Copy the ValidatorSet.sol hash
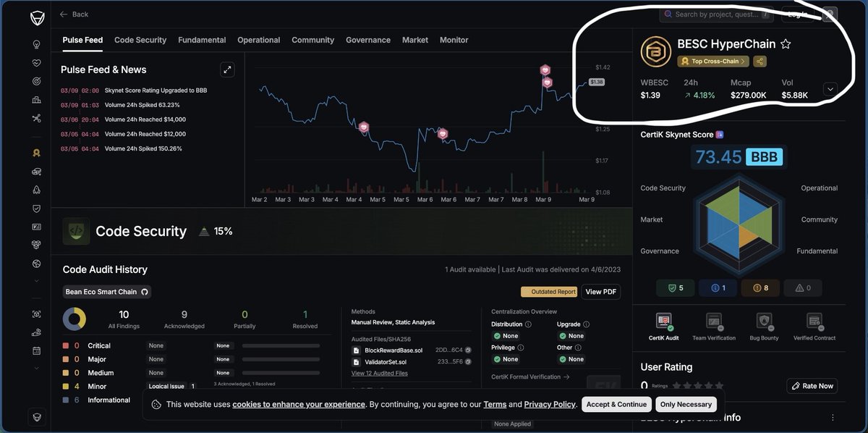This screenshot has height=433, width=868. (468, 362)
